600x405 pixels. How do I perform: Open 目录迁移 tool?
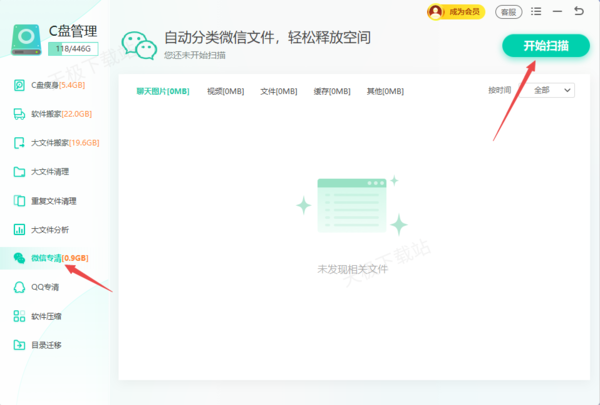(x=45, y=345)
